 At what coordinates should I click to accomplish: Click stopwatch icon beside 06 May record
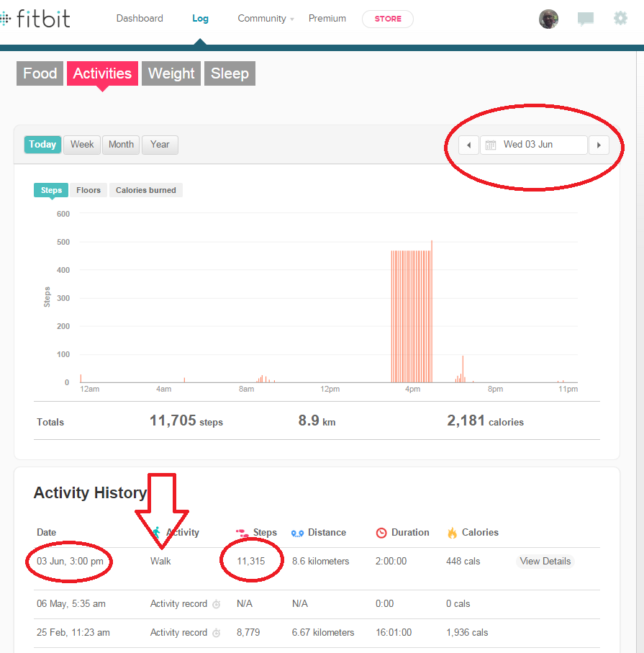[216, 604]
